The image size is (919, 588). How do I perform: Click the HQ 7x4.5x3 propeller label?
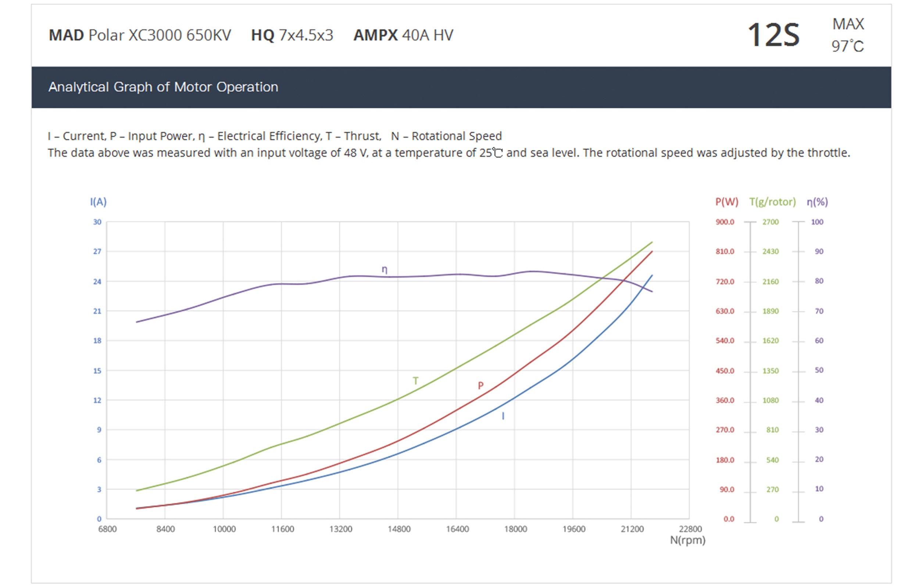(x=292, y=35)
